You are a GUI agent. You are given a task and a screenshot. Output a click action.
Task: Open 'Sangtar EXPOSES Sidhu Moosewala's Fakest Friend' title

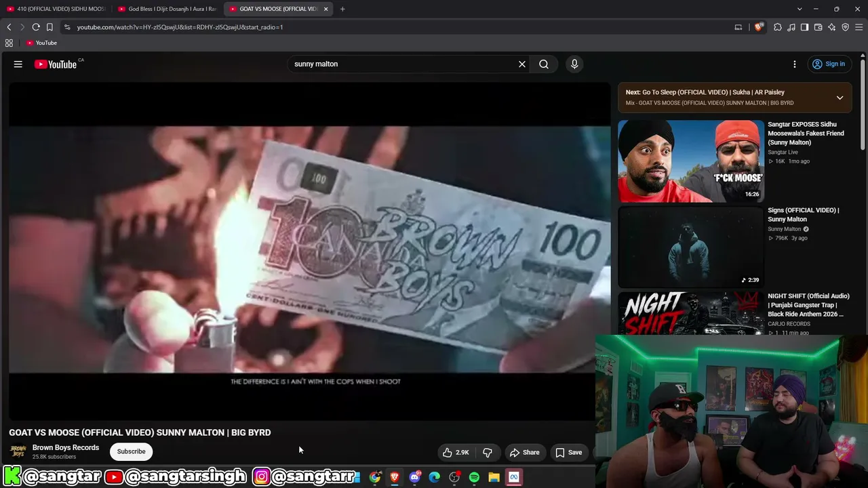pyautogui.click(x=806, y=134)
